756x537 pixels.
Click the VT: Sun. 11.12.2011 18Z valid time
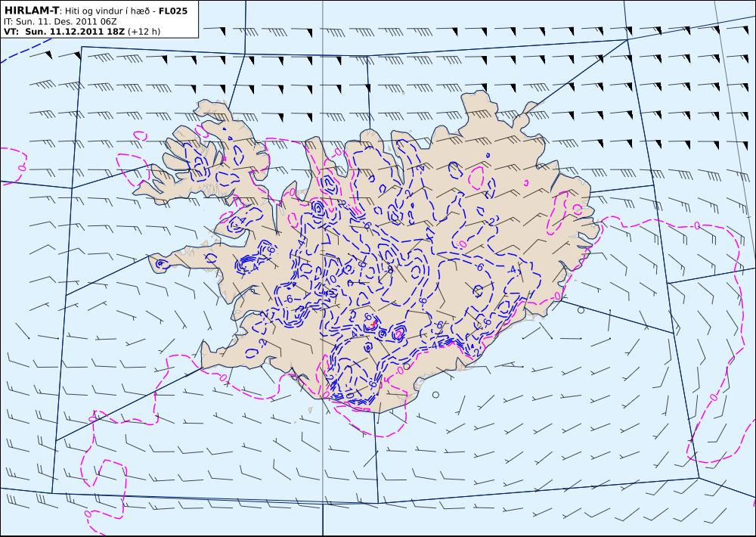tap(64, 32)
